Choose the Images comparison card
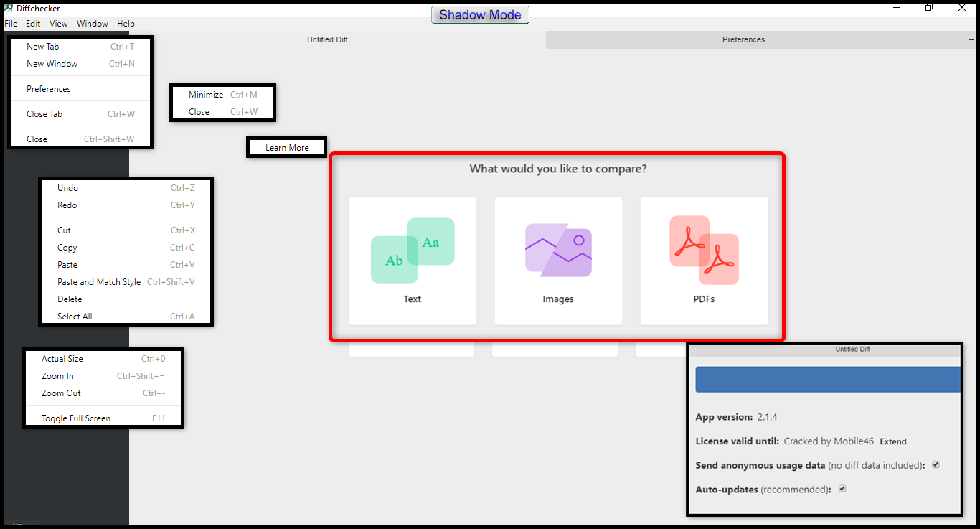The image size is (980, 529). tap(558, 261)
